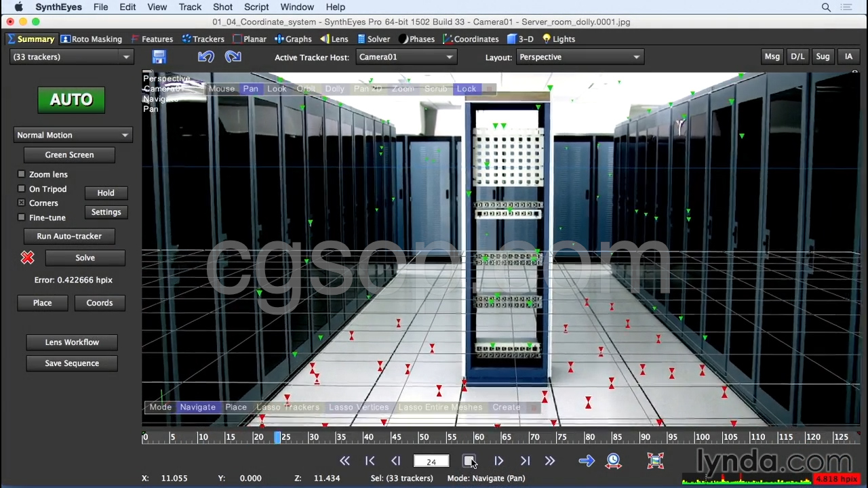Click the undo arrow icon
868x488 pixels.
point(206,57)
